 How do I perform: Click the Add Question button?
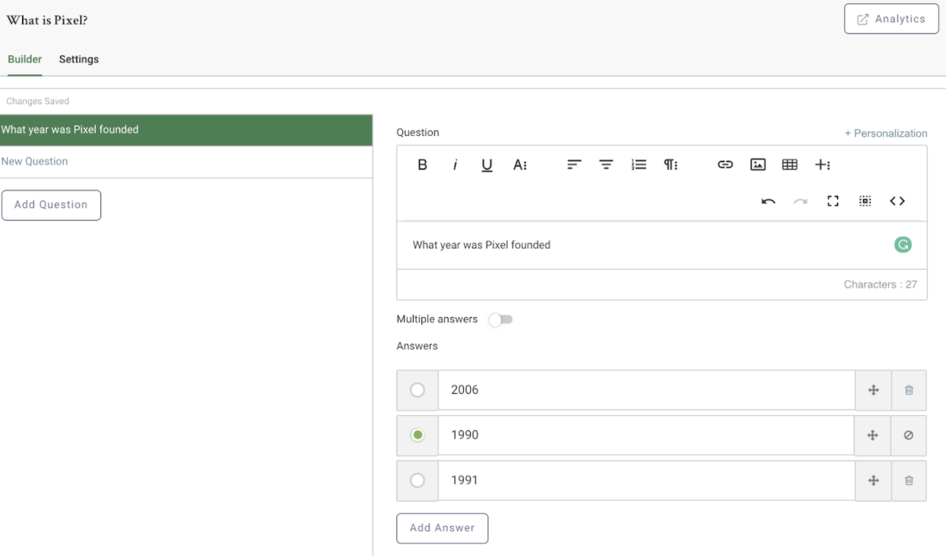(x=51, y=205)
